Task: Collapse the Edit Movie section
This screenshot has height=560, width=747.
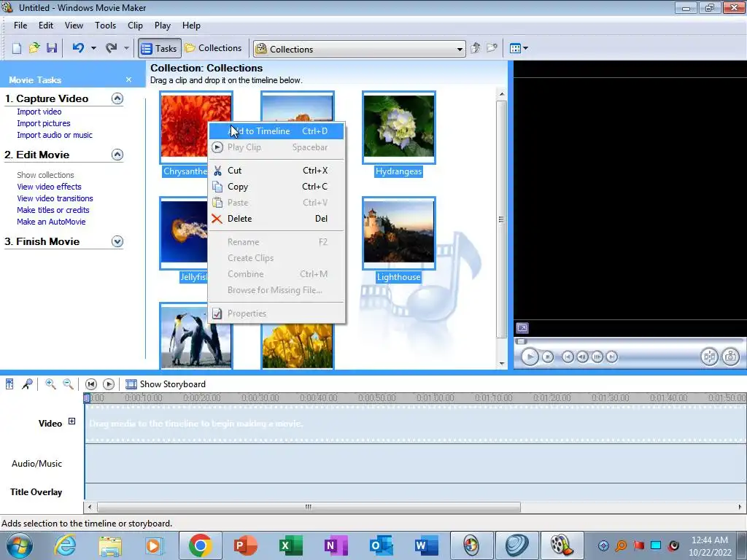Action: tap(117, 155)
